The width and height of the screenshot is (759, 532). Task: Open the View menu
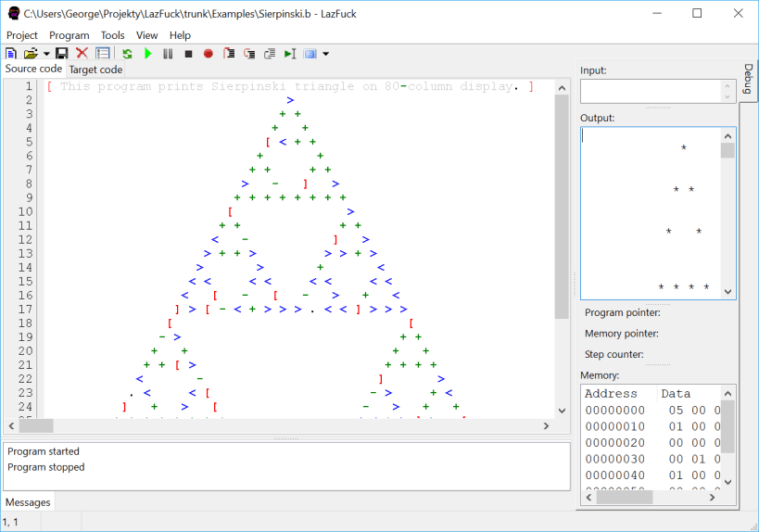146,35
